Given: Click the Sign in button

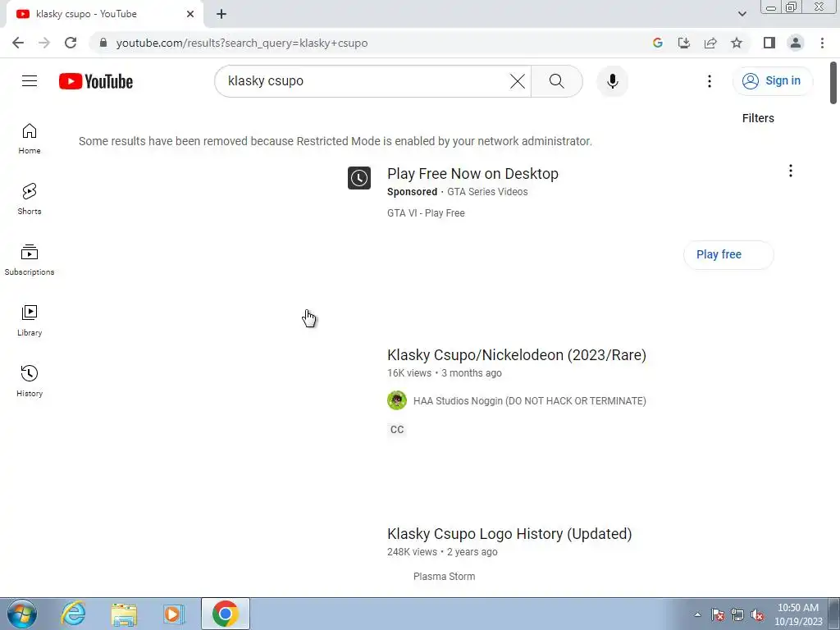Looking at the screenshot, I should coord(772,81).
